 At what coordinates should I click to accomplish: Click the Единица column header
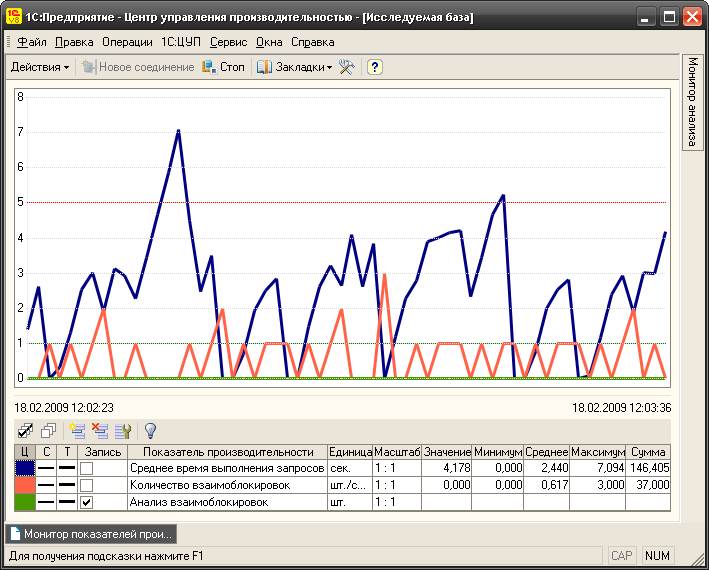tap(350, 452)
